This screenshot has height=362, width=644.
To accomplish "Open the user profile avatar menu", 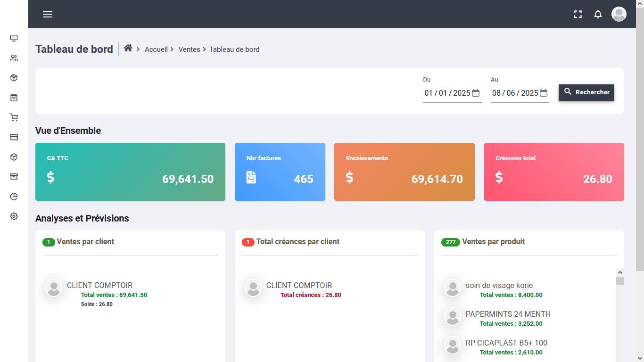I will (x=619, y=14).
